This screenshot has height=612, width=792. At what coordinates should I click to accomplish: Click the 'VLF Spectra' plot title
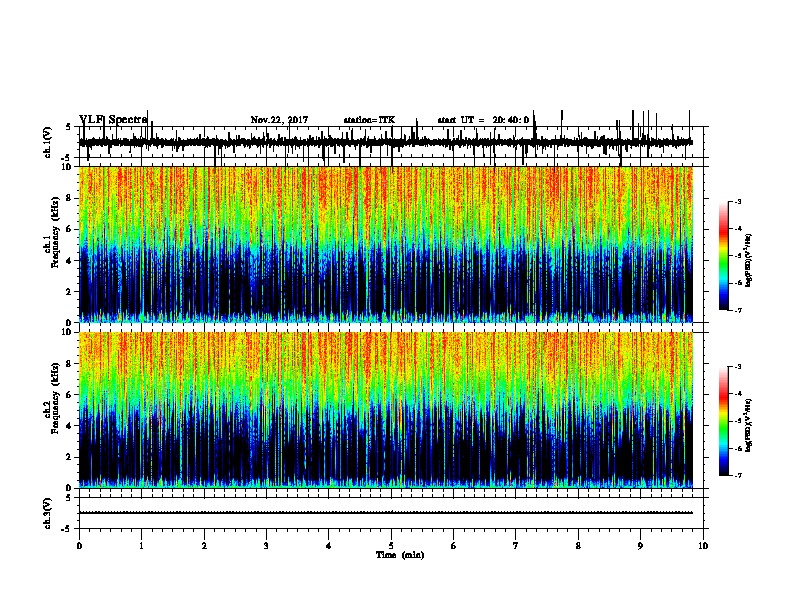coord(113,120)
